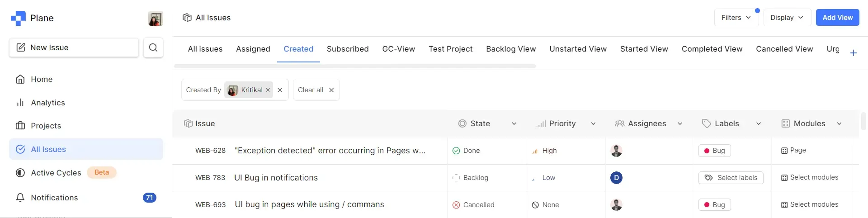Open Active Cycles in the sidebar
Image resolution: width=868 pixels, height=218 pixels.
(x=56, y=173)
